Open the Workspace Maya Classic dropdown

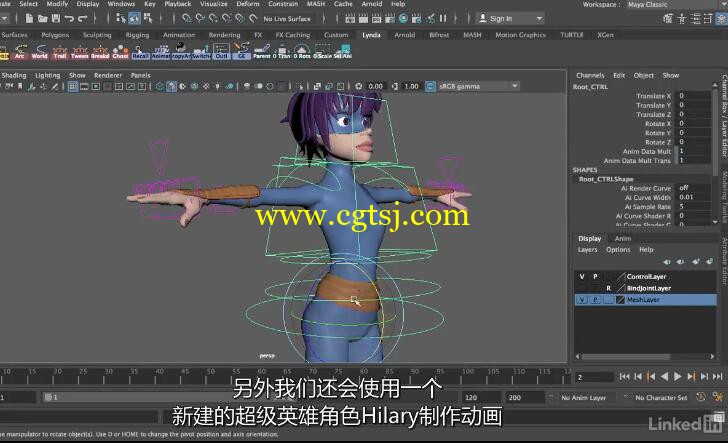coord(676,5)
